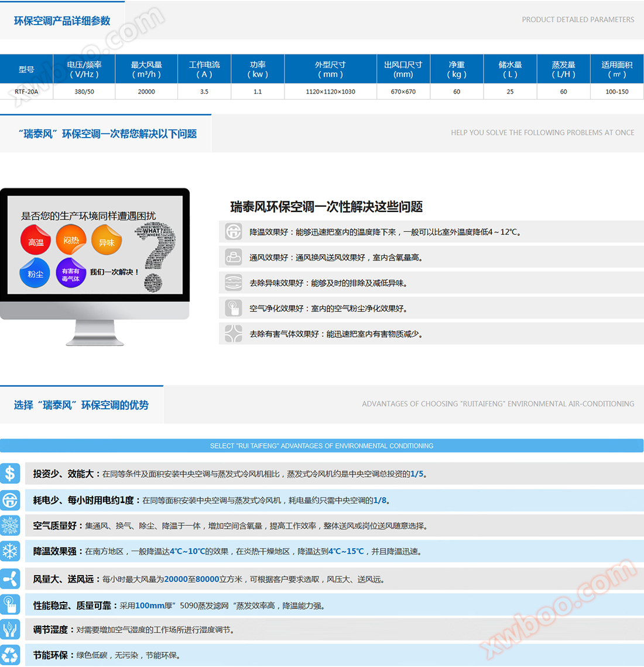Click the grey icon beside 降温效果好

[234, 232]
